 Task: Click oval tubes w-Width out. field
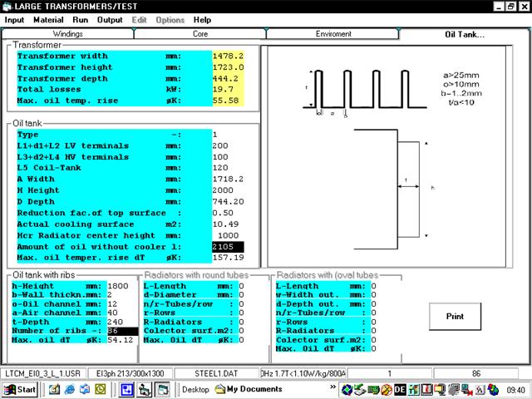tap(373, 295)
